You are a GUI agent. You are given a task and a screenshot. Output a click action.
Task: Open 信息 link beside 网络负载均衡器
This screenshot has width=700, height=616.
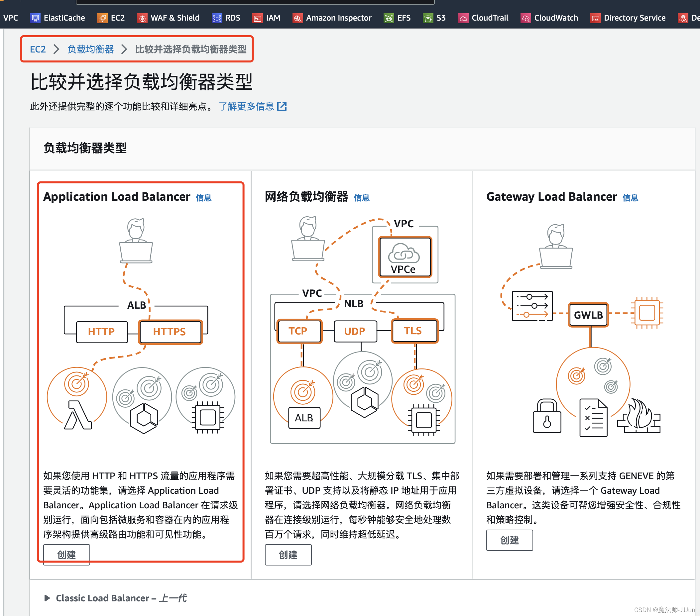pos(362,198)
